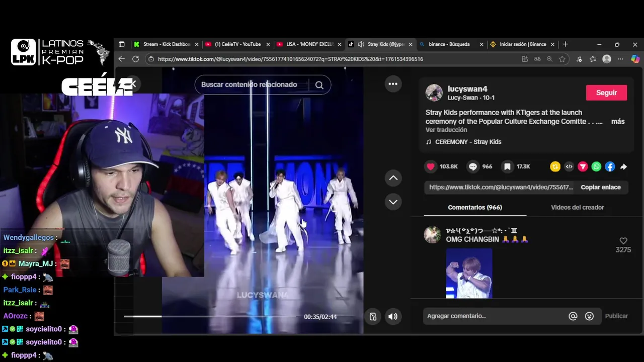The image size is (644, 362).
Task: Save video with the bookmark icon
Action: (x=507, y=166)
